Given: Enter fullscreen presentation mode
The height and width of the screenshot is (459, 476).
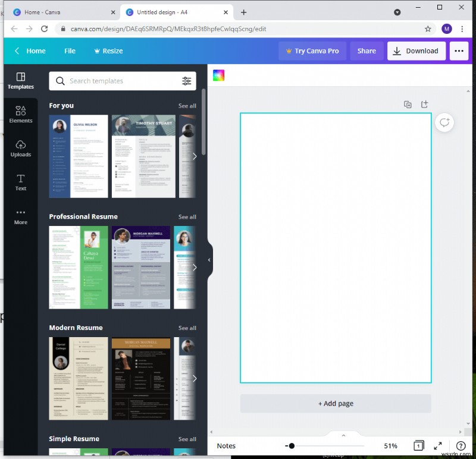Looking at the screenshot, I should pos(438,446).
